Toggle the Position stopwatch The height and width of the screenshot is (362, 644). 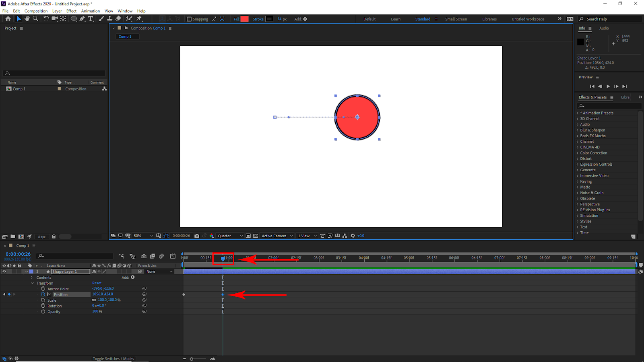point(43,294)
